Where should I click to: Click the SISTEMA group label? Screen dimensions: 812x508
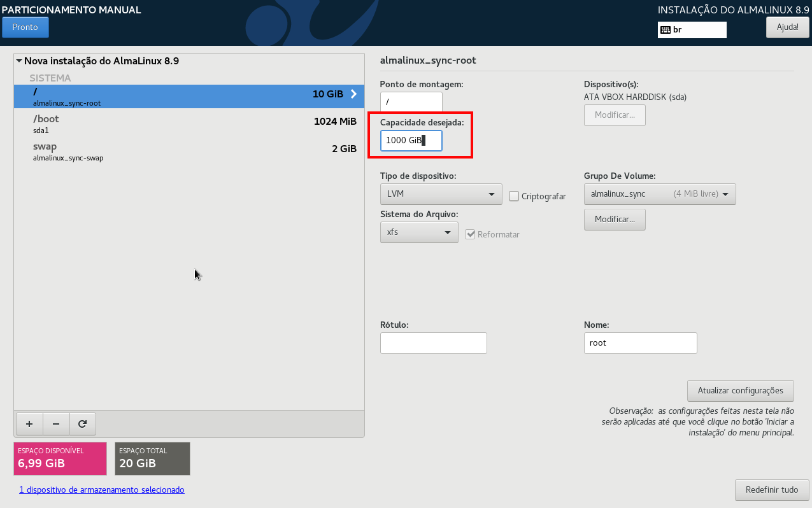pos(50,78)
